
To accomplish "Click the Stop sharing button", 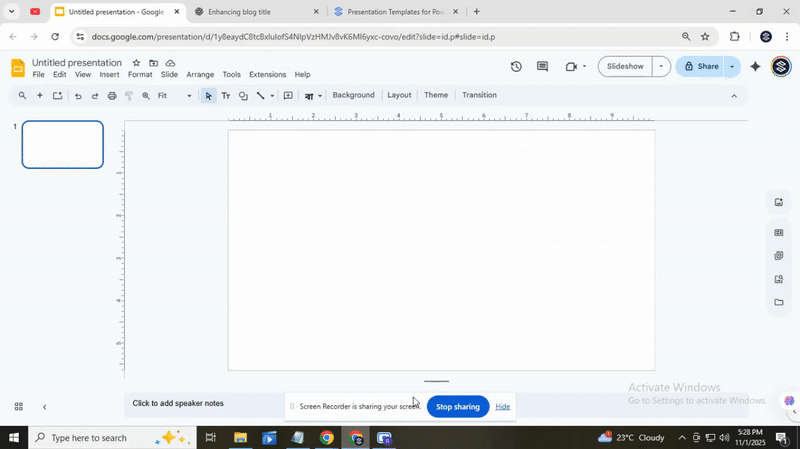I will point(458,407).
